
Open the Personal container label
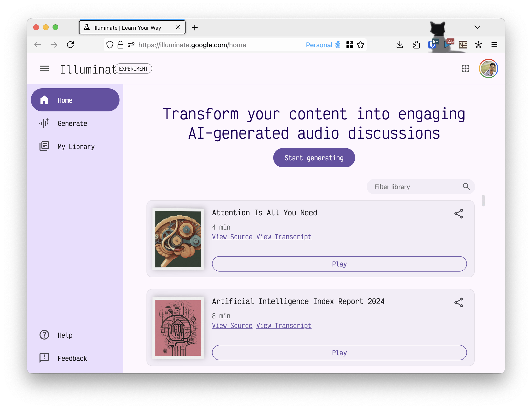[x=323, y=45]
